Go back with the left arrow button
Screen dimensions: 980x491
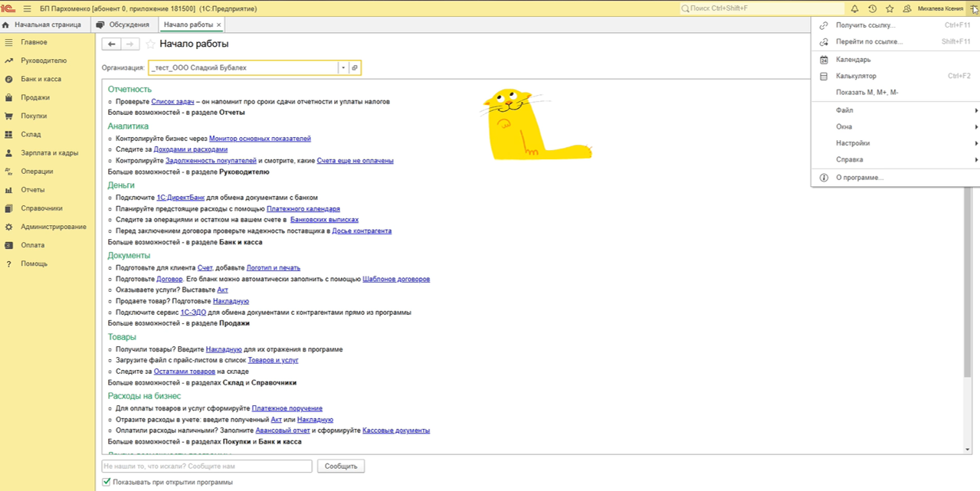[112, 44]
